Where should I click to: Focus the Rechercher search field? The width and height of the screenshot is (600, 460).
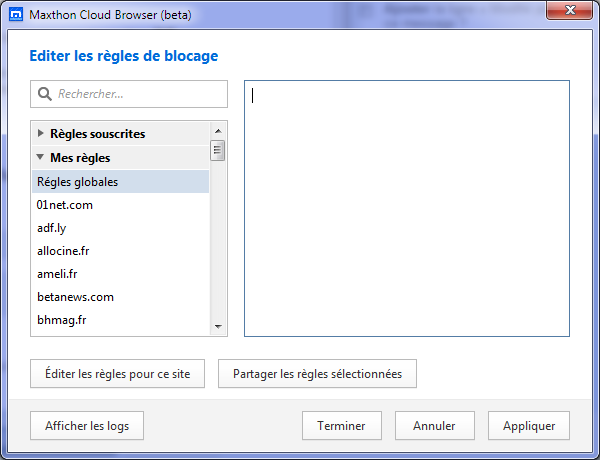129,94
